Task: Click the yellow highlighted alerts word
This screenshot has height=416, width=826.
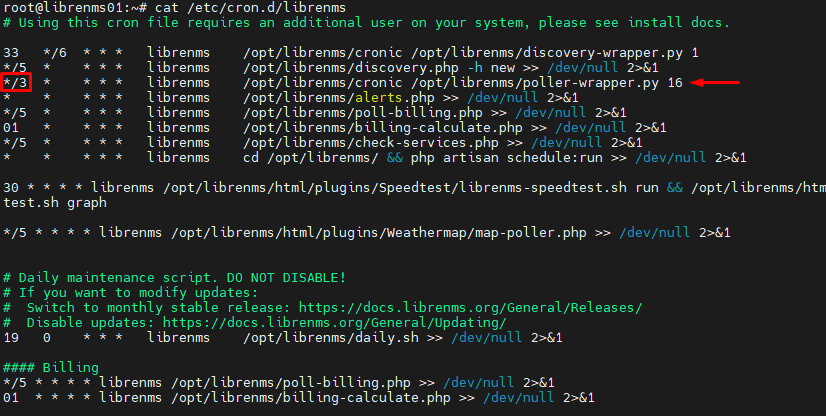Action: (379, 97)
